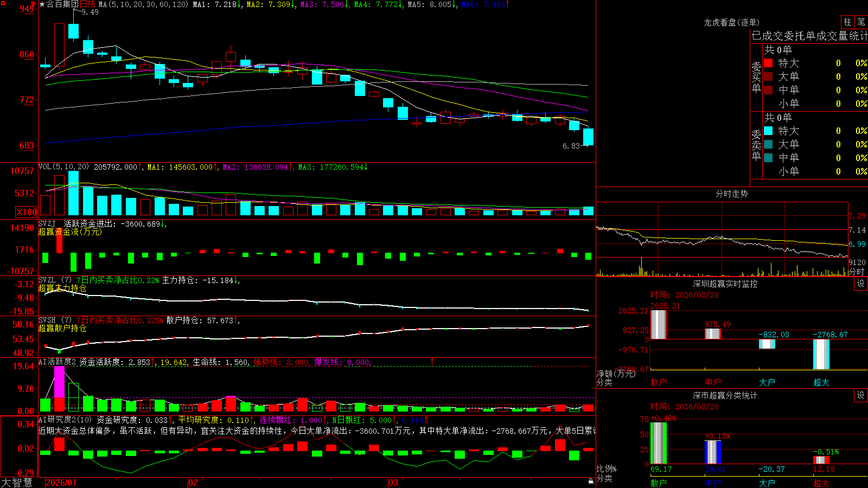Click the red 超大 ratio bar at 12.18
The height and width of the screenshot is (488, 868).
(x=821, y=460)
